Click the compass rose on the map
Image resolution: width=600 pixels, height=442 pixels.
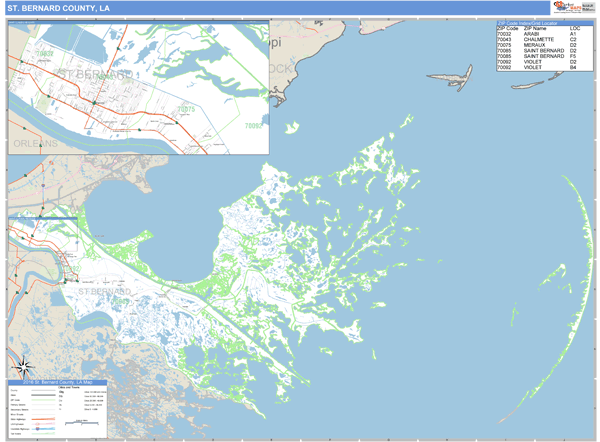tap(24, 367)
